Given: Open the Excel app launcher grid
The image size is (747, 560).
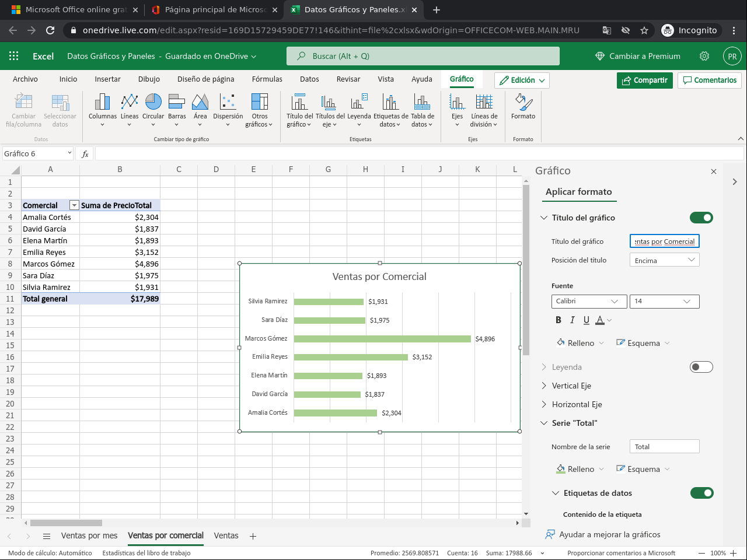Looking at the screenshot, I should coord(14,56).
